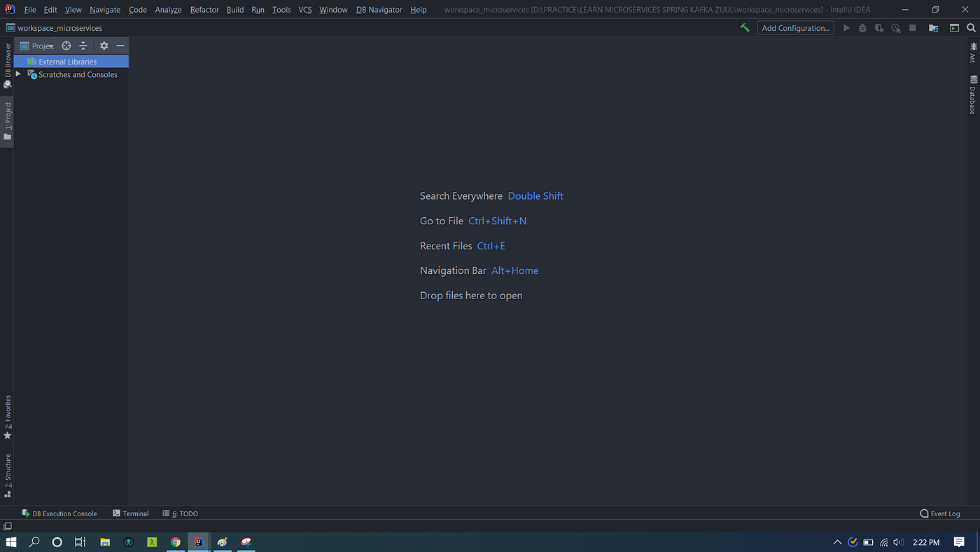Open the Database tool window tab
The width and height of the screenshot is (980, 552).
coord(973,95)
